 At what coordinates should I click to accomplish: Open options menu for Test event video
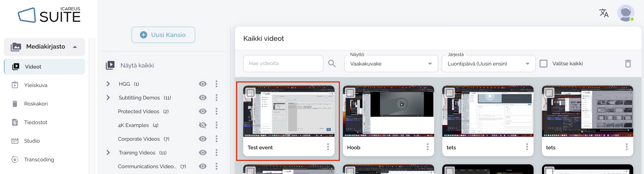point(328,147)
